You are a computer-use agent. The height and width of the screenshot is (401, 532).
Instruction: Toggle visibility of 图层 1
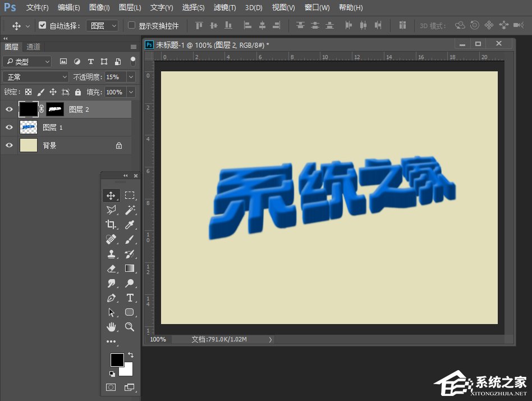tap(9, 127)
